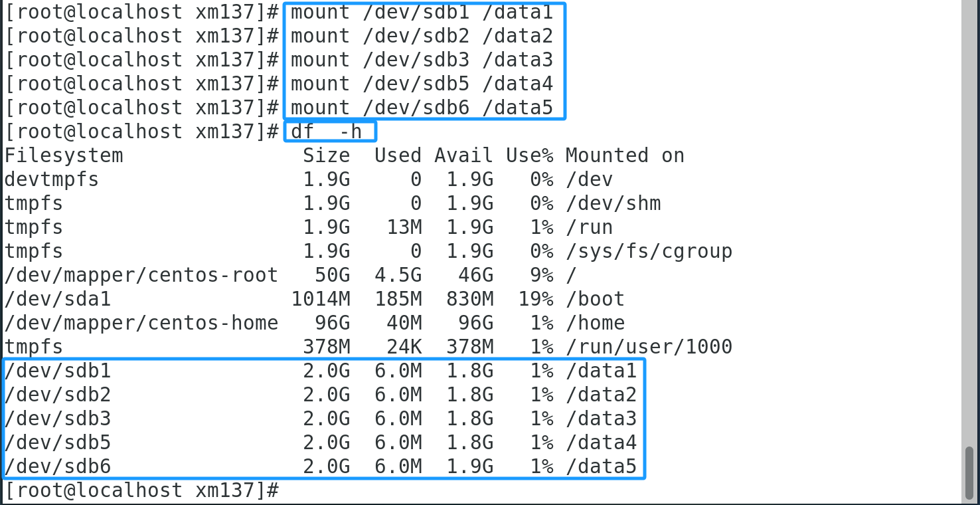Click the /dev/sda1 filesystem entry

click(x=58, y=299)
